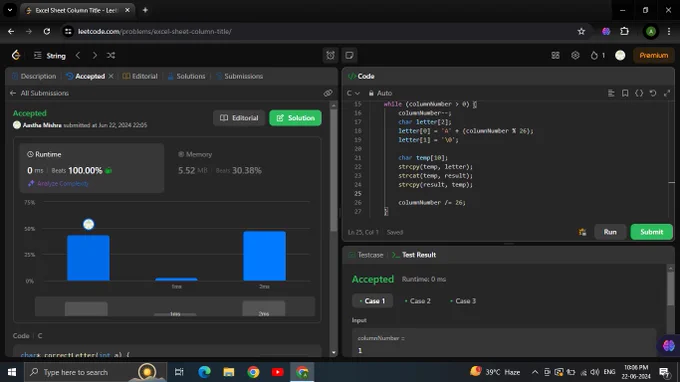Image resolution: width=680 pixels, height=382 pixels.
Task: Run the code
Action: pos(610,232)
